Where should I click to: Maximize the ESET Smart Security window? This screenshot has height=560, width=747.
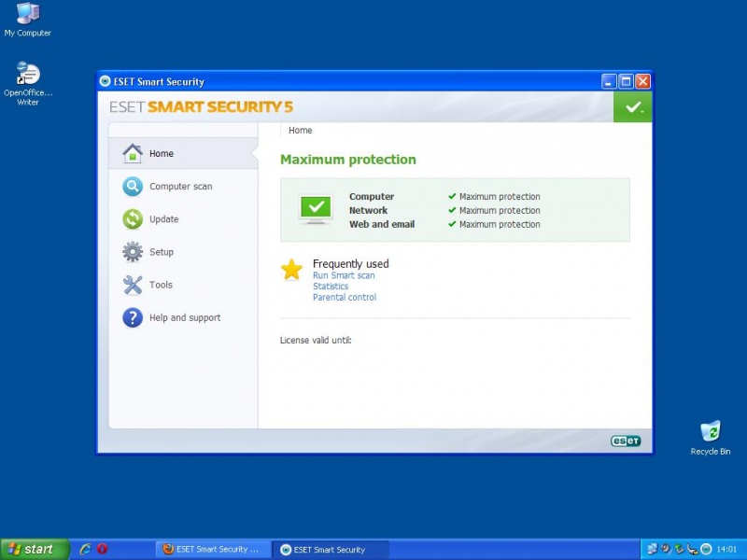pyautogui.click(x=626, y=81)
